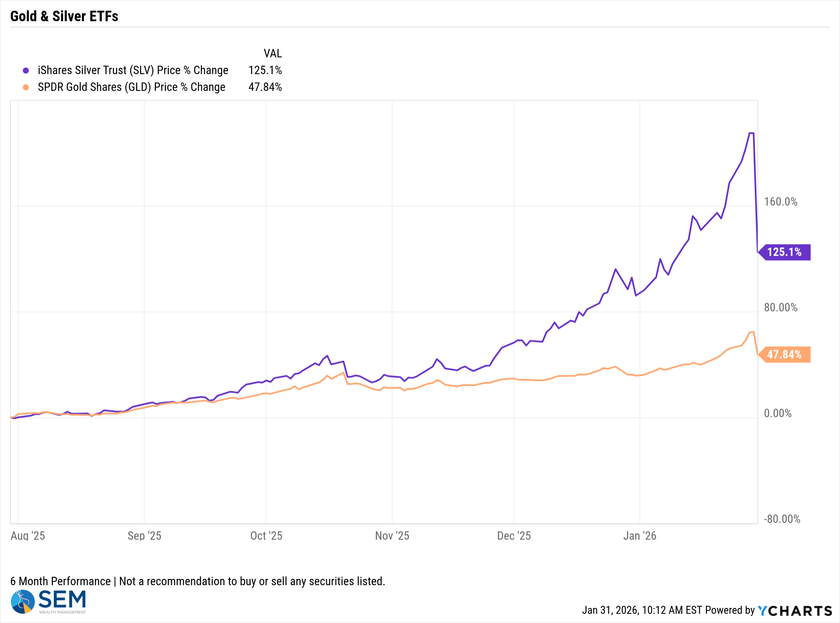The image size is (840, 623).
Task: Click the purple SLV legend dot
Action: coord(26,71)
